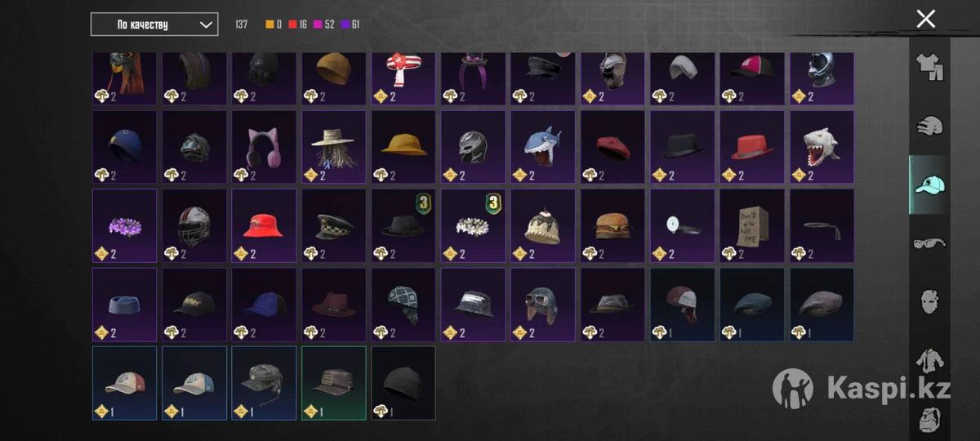The image size is (980, 441).
Task: Open the face mask category icon
Action: click(x=929, y=301)
